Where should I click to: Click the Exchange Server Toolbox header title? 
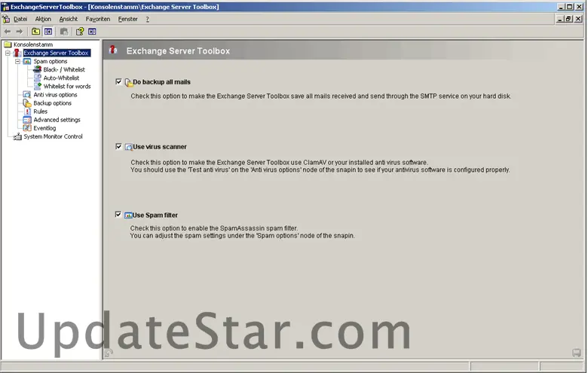tap(178, 51)
